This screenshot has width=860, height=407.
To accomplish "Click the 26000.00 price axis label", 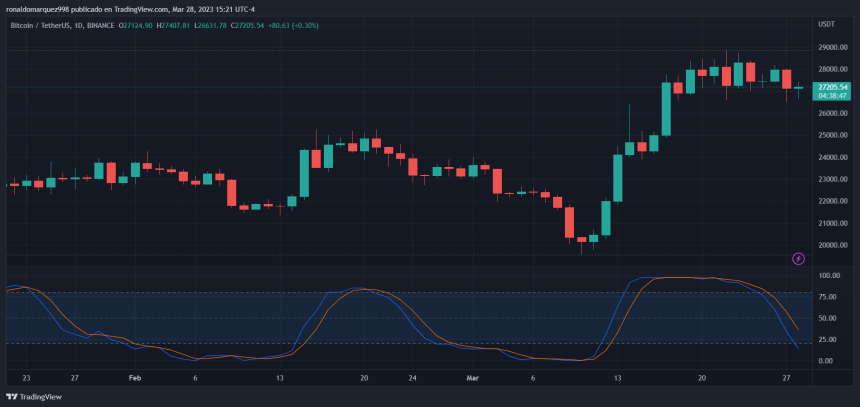I will coord(833,114).
